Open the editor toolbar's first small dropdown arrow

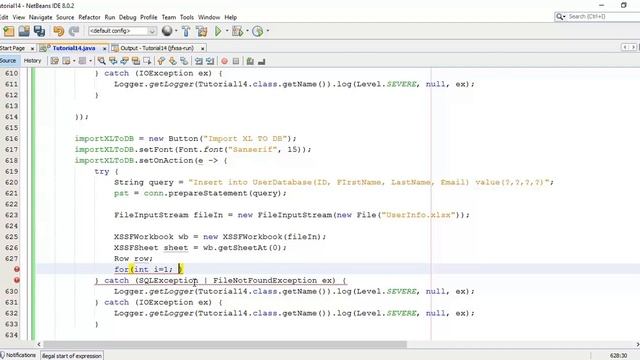[74, 61]
